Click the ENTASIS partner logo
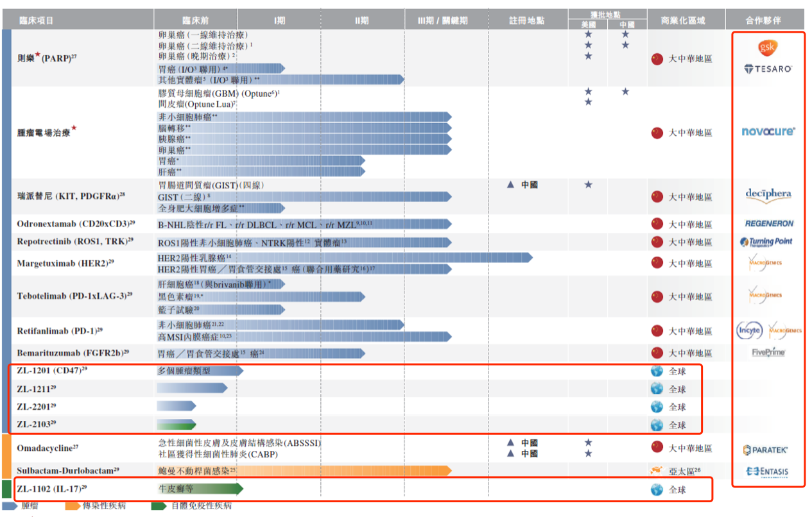Image resolution: width=812 pixels, height=517 pixels. tap(766, 471)
